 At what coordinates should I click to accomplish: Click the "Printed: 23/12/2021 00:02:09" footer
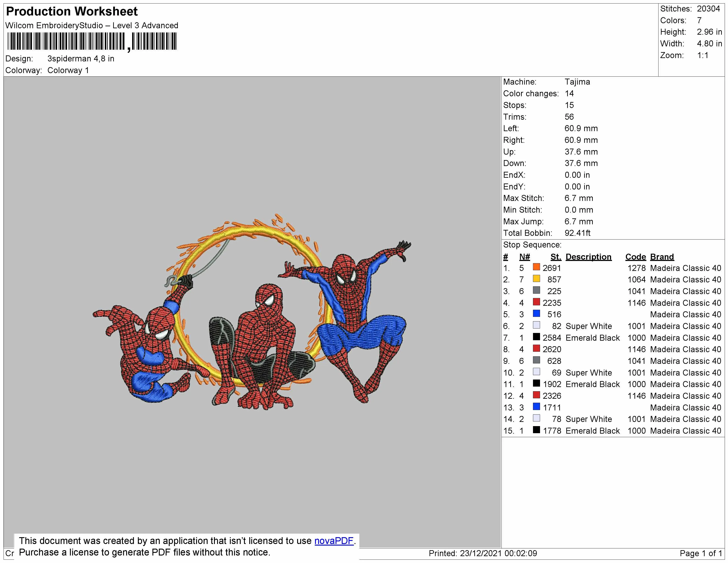coord(483,554)
